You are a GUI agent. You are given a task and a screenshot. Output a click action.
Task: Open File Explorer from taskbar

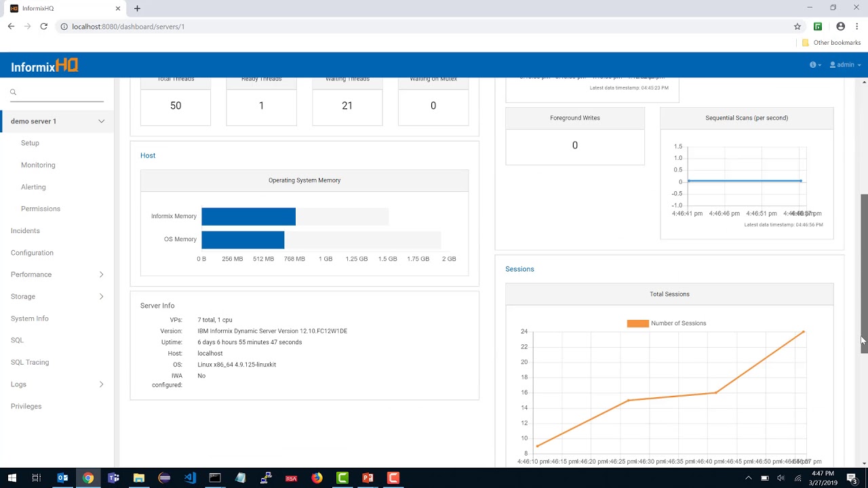pyautogui.click(x=139, y=478)
